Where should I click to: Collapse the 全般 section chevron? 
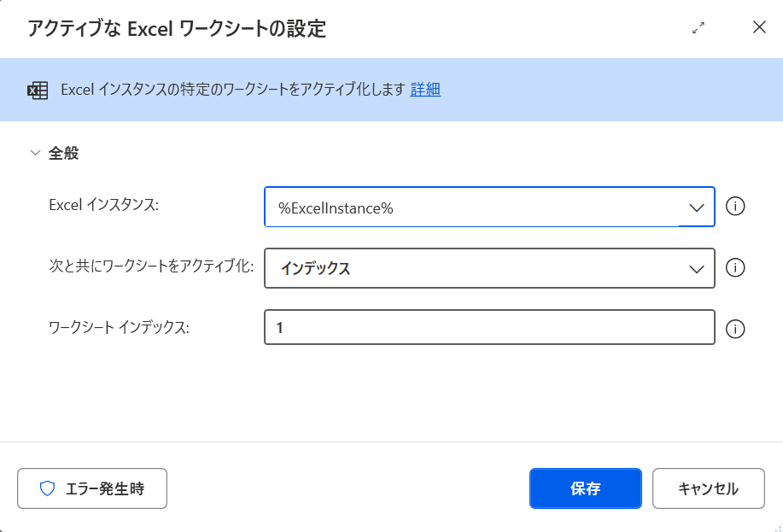(x=35, y=153)
